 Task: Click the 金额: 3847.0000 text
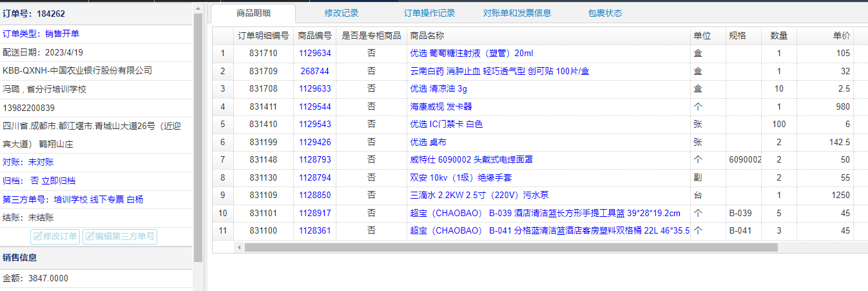tap(35, 278)
